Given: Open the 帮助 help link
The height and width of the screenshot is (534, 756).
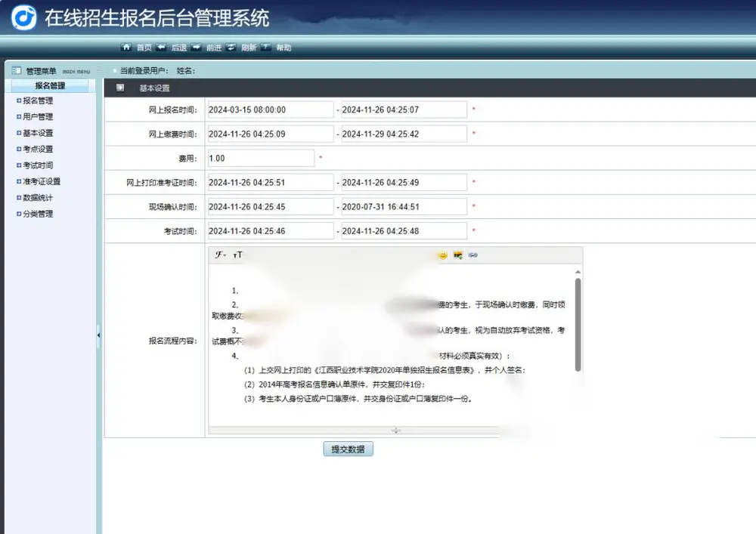Looking at the screenshot, I should point(283,48).
